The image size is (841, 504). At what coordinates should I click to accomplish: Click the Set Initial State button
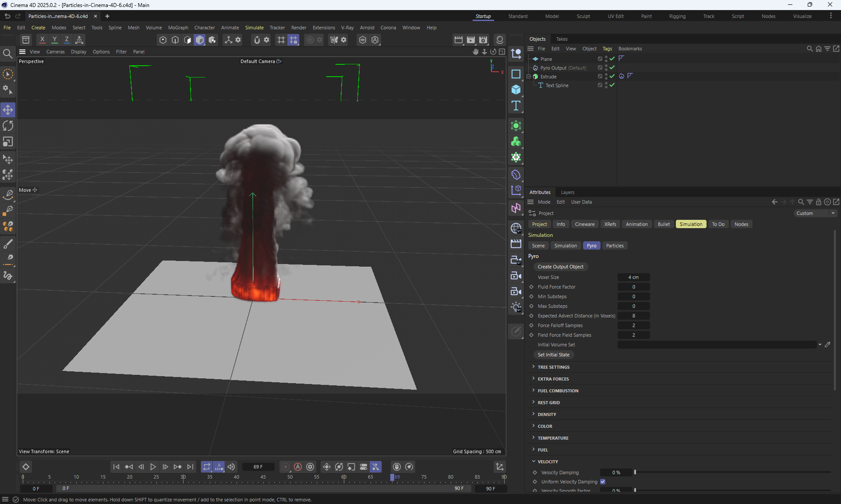[553, 355]
